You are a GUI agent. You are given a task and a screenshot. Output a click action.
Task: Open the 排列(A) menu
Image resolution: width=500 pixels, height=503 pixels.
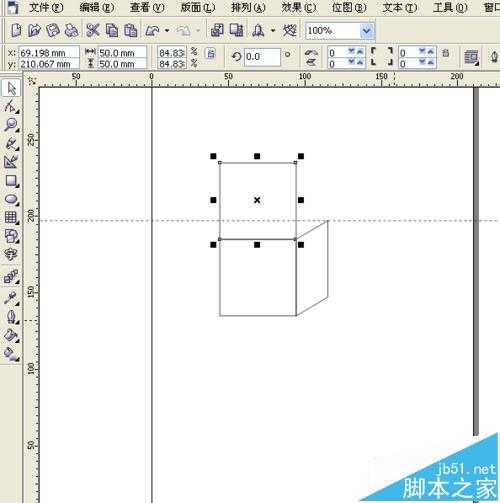pos(248,7)
